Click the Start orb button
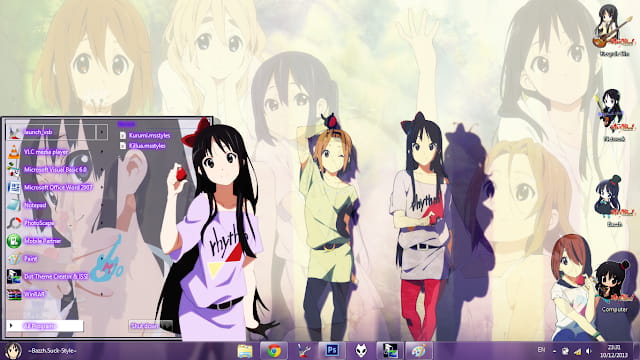This screenshot has width=640, height=360. 13,351
